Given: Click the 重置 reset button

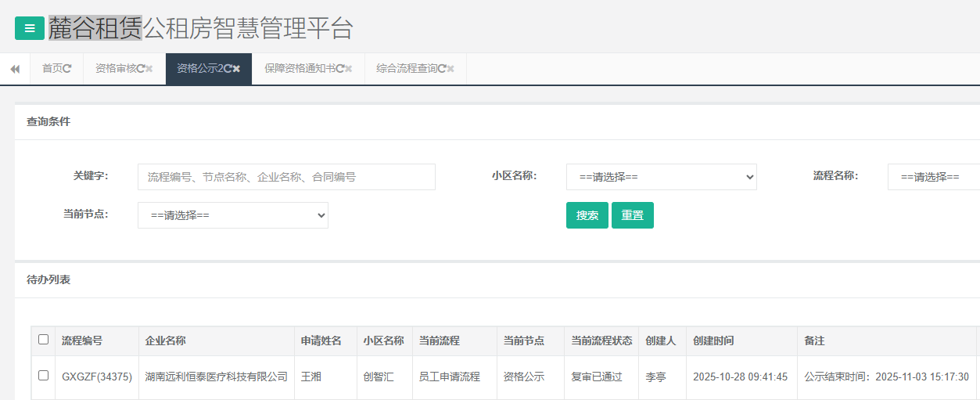Looking at the screenshot, I should tap(632, 215).
